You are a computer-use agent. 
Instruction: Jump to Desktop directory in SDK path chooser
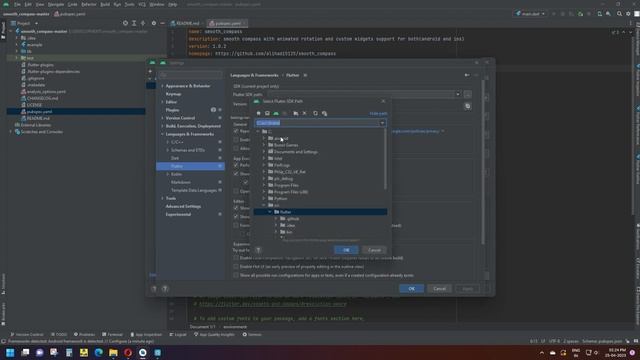[267, 113]
